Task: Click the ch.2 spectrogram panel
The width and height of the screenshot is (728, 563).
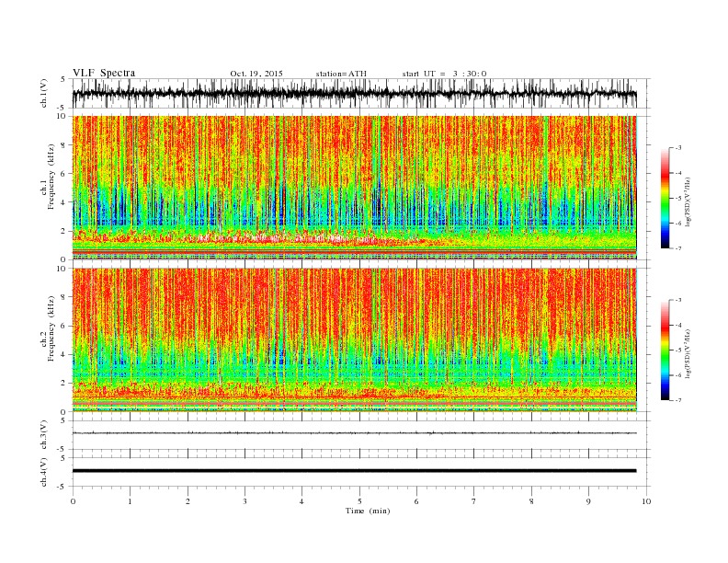Action: [355, 340]
